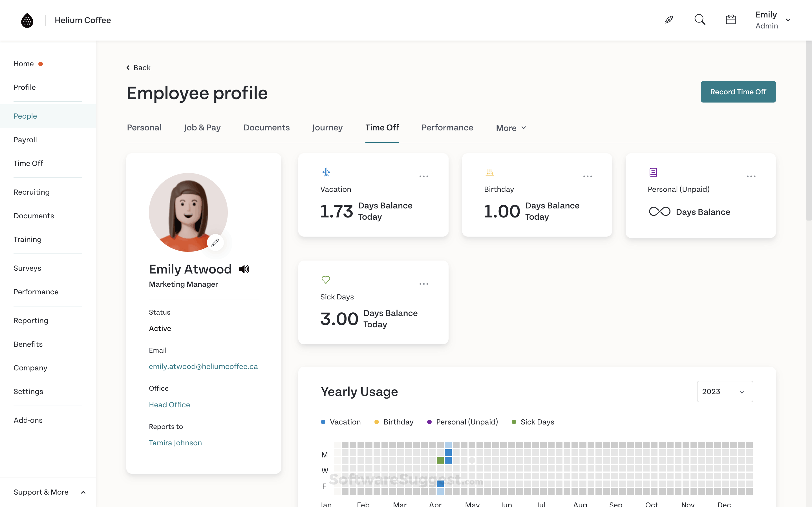Click the heart icon on the Sick Days card
The width and height of the screenshot is (812, 507).
click(x=325, y=279)
